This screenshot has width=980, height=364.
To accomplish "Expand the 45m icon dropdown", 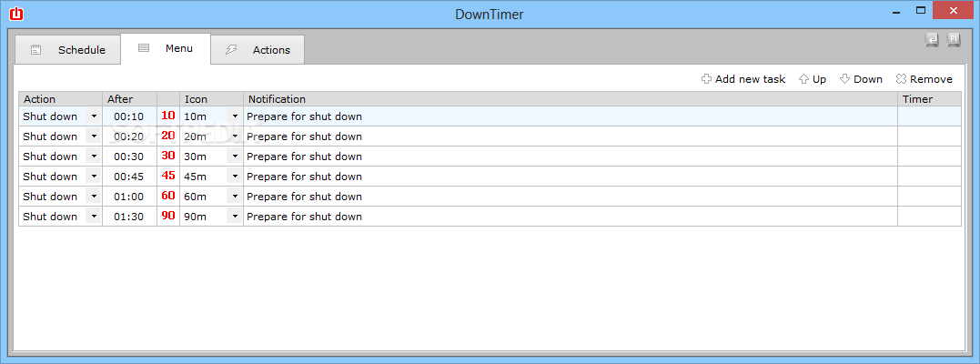I will 235,177.
